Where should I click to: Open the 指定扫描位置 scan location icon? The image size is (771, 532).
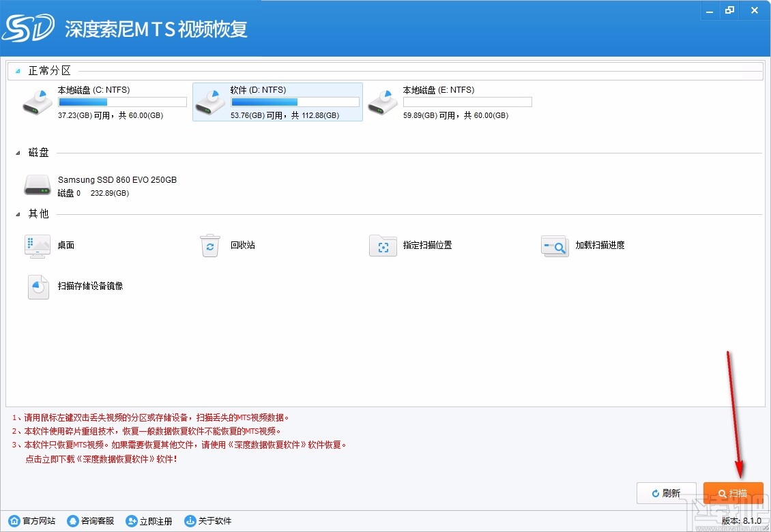[383, 246]
